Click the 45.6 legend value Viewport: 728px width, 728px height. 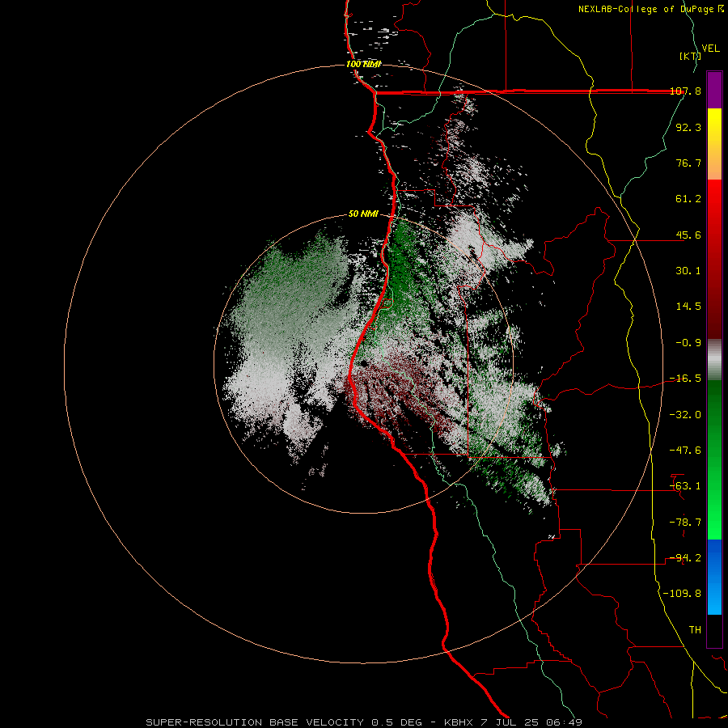click(x=688, y=235)
